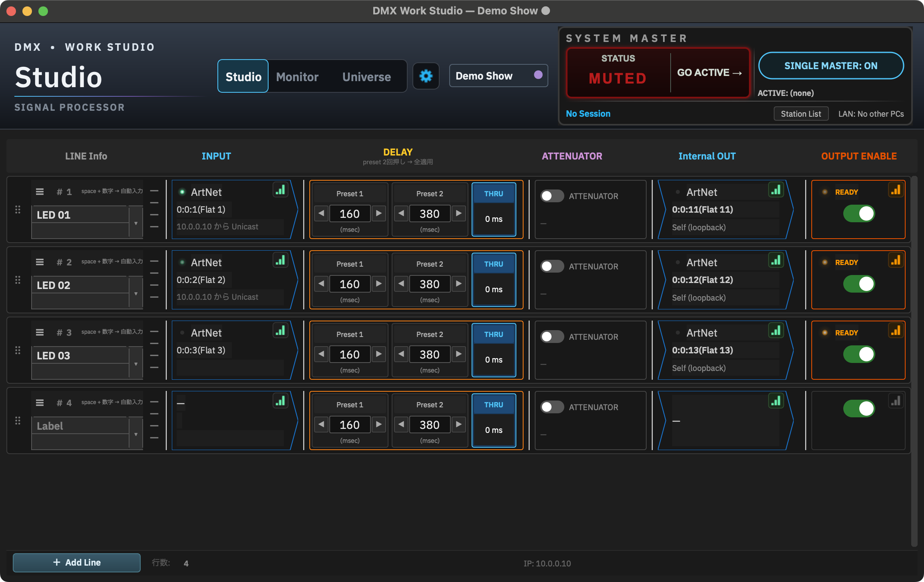This screenshot has width=924, height=582.
Task: Open settings with the gear icon
Action: point(426,76)
